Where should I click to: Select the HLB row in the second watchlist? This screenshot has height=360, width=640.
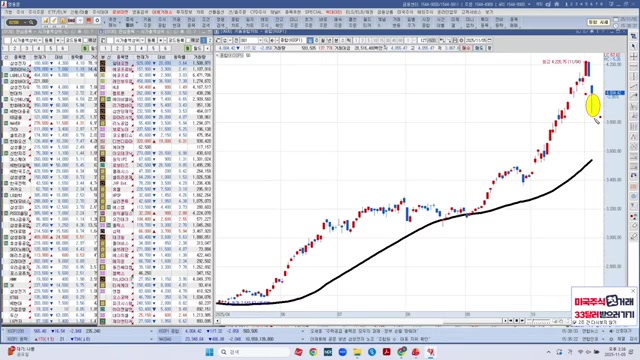pos(157,87)
